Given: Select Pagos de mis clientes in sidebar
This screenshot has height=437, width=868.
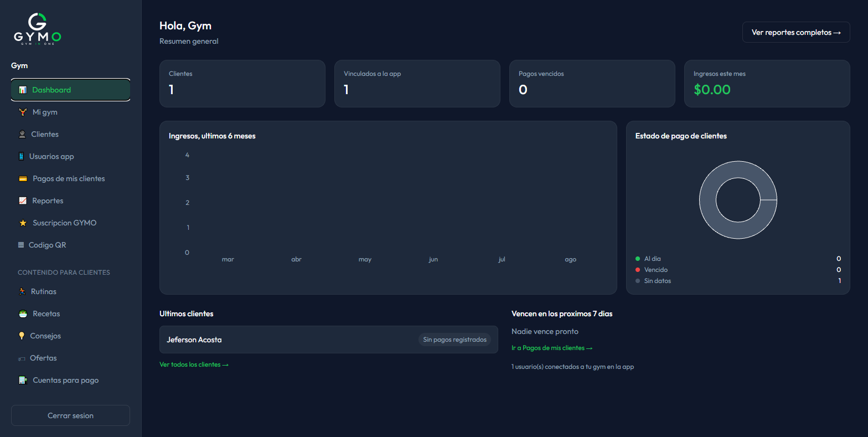Looking at the screenshot, I should tap(70, 178).
